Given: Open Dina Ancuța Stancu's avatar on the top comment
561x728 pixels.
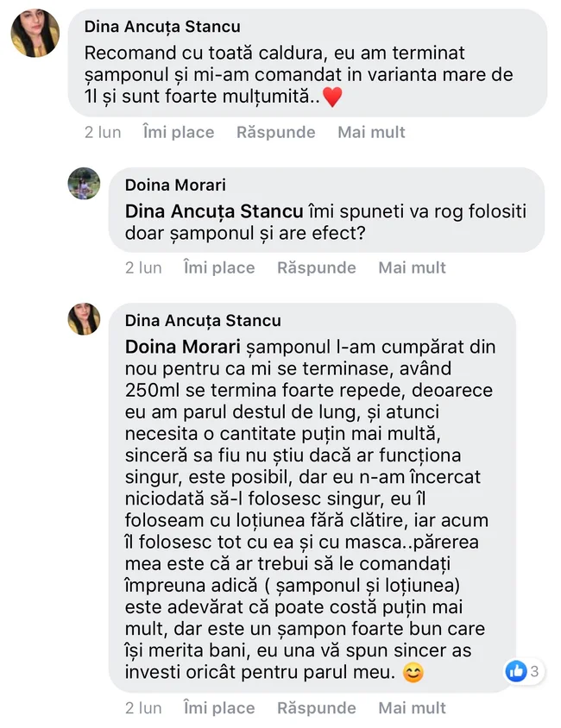Looking at the screenshot, I should pyautogui.click(x=35, y=34).
